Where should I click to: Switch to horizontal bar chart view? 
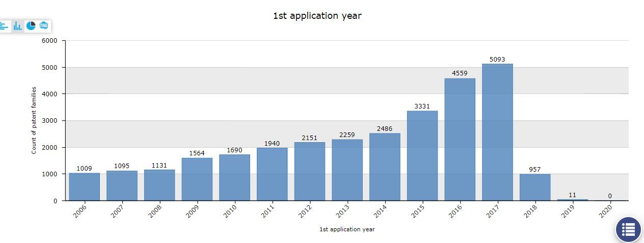tap(5, 26)
